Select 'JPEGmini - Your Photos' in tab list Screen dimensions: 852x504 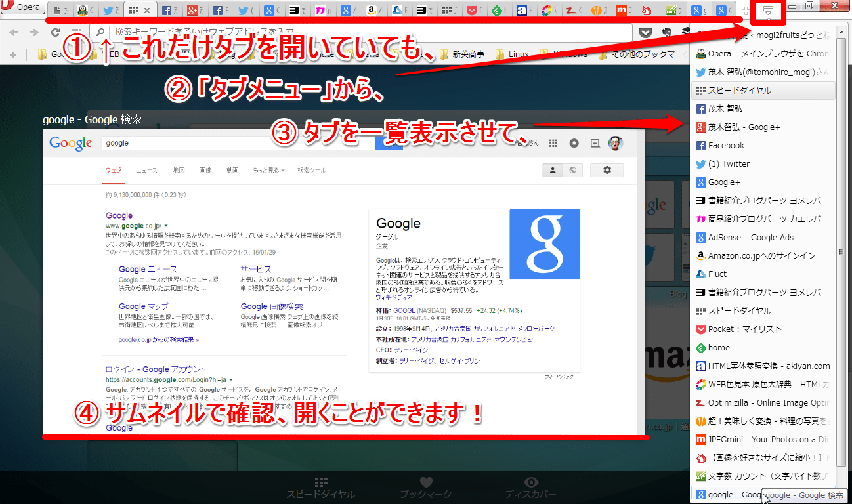coord(763,440)
